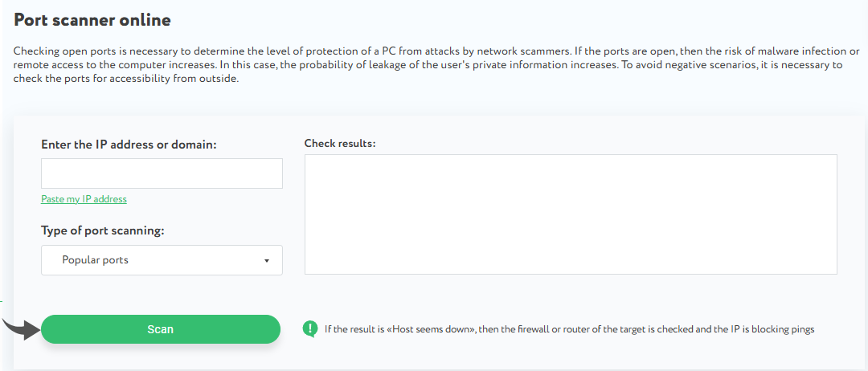Click the 'Port scanner online' heading

[x=92, y=20]
